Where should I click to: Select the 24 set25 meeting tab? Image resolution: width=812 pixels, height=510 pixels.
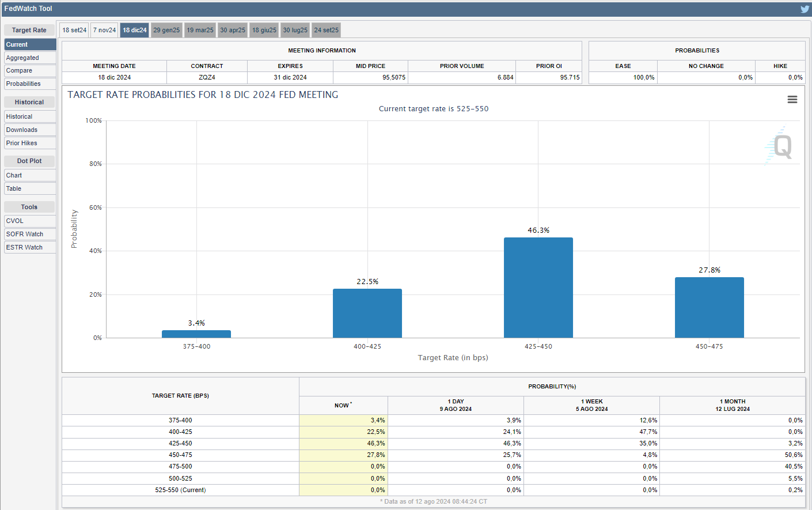tap(326, 30)
